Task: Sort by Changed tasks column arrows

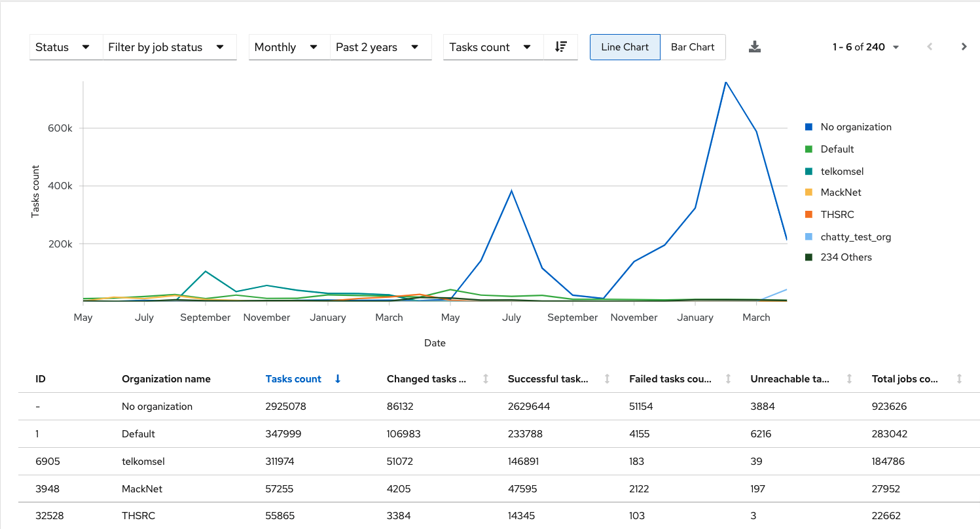Action: coord(486,379)
